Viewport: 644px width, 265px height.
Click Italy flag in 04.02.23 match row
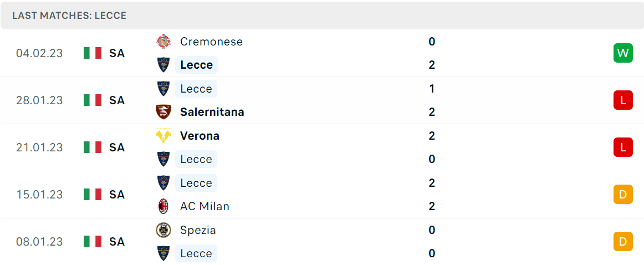click(93, 53)
